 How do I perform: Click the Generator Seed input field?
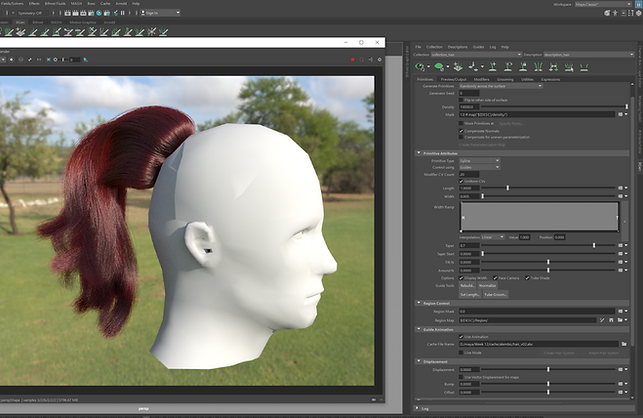[x=469, y=93]
